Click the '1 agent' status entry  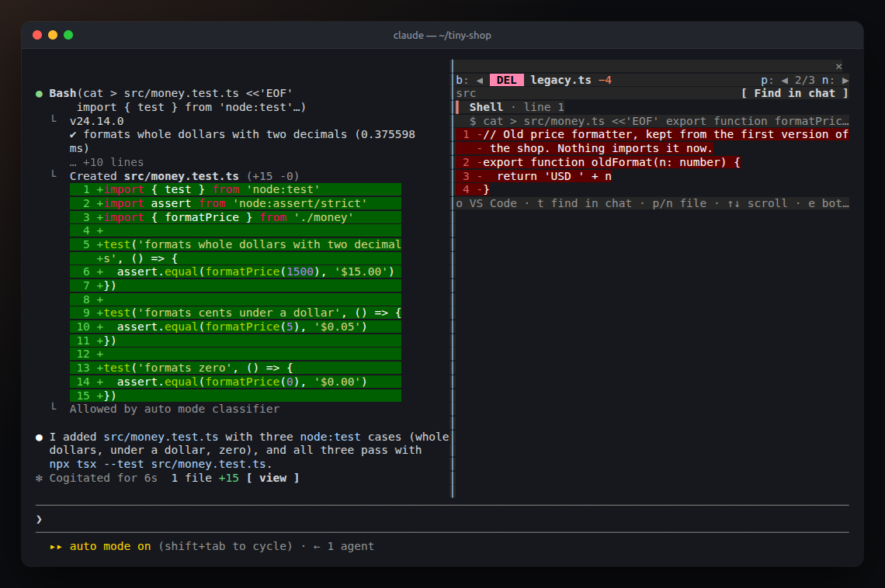[350, 546]
